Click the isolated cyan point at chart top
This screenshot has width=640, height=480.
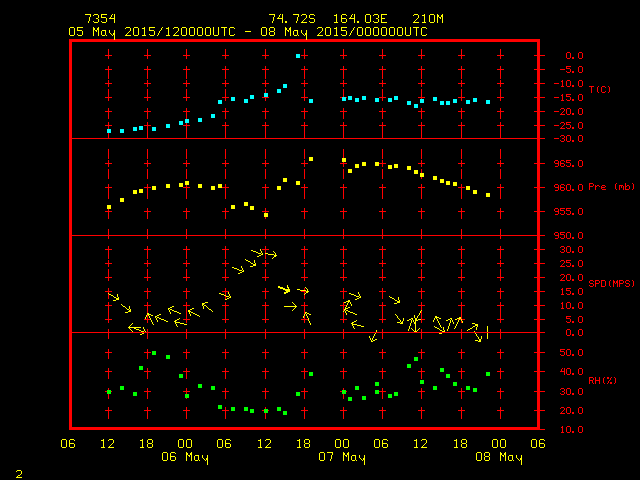pos(298,56)
